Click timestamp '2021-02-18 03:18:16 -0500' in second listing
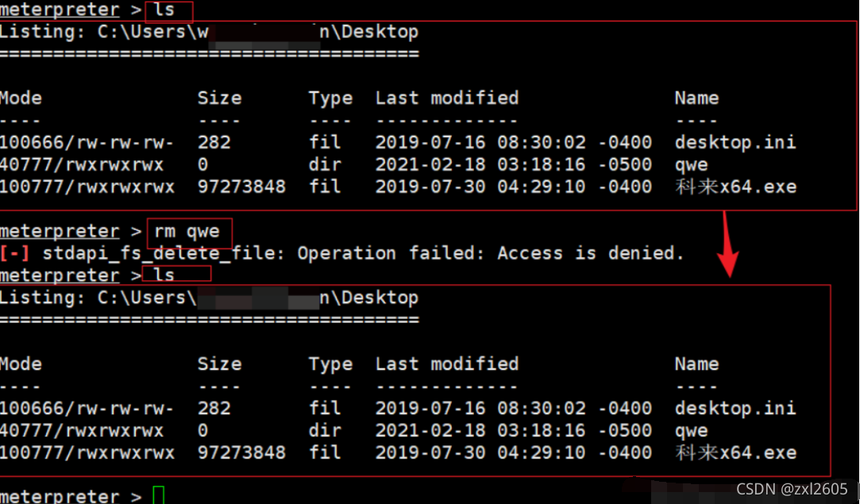This screenshot has width=860, height=504. click(513, 431)
